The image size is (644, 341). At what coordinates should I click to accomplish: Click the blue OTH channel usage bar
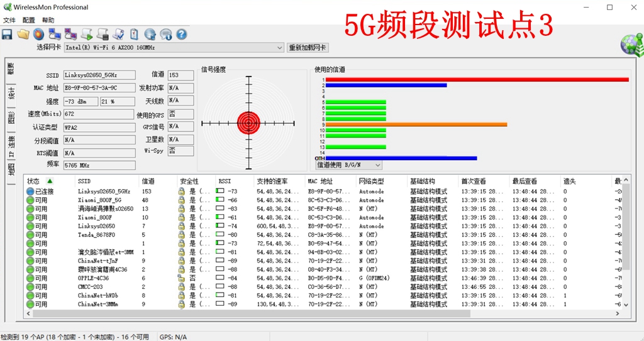click(401, 158)
